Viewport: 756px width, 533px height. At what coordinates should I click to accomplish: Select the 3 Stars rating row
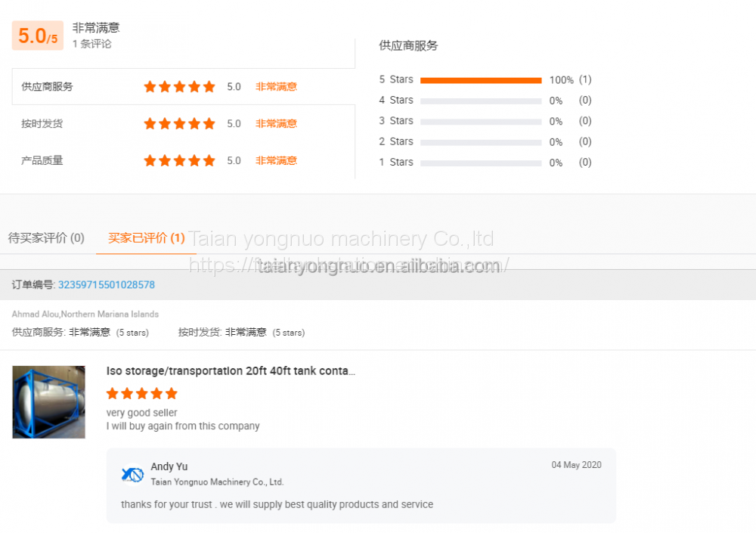(481, 121)
